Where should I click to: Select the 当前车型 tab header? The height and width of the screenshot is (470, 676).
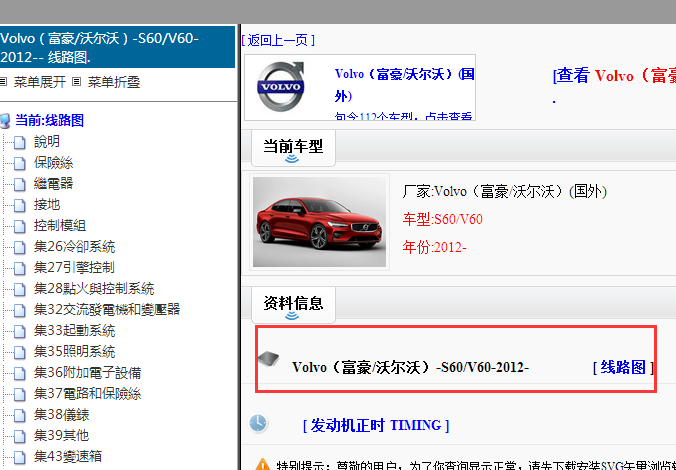[293, 147]
